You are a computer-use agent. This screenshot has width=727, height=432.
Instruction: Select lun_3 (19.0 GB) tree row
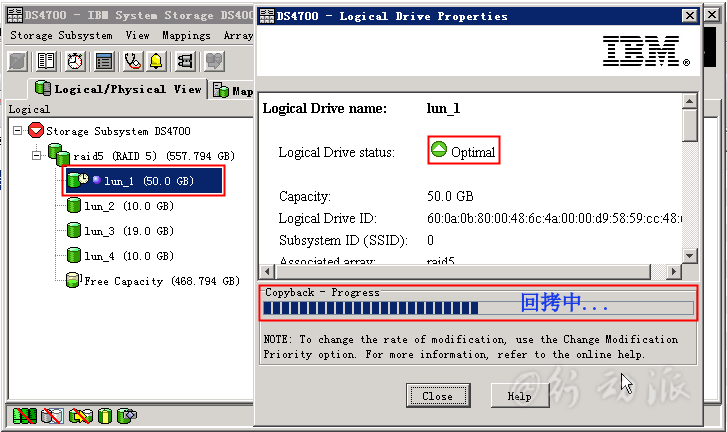121,231
